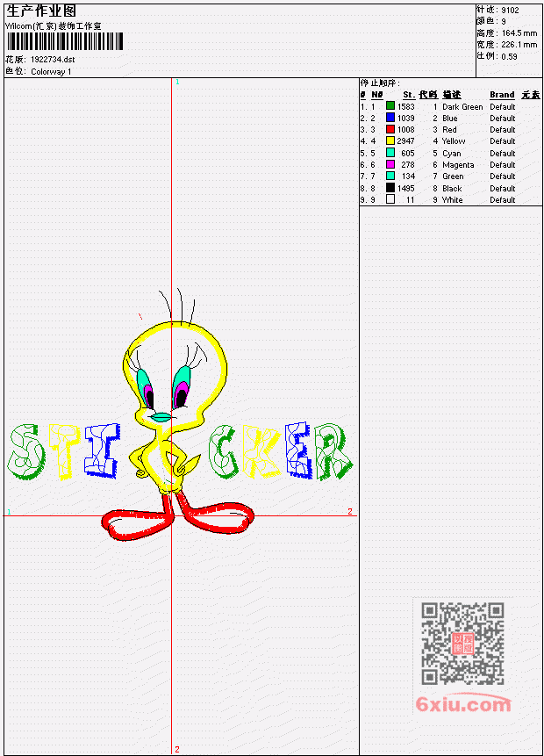Screen dimensions: 544x756
Task: Select the file name '1922734.dst'
Action: point(53,60)
